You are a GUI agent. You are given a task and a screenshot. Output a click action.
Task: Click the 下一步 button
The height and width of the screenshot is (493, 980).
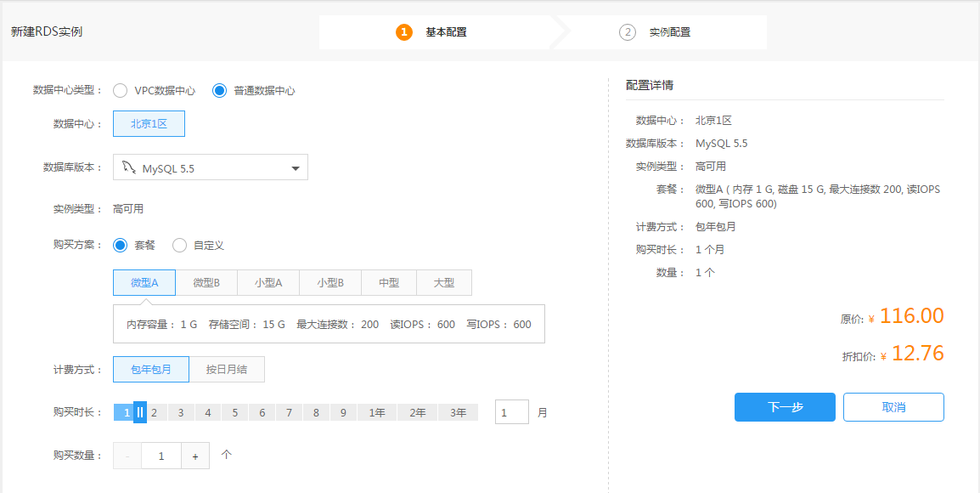785,407
